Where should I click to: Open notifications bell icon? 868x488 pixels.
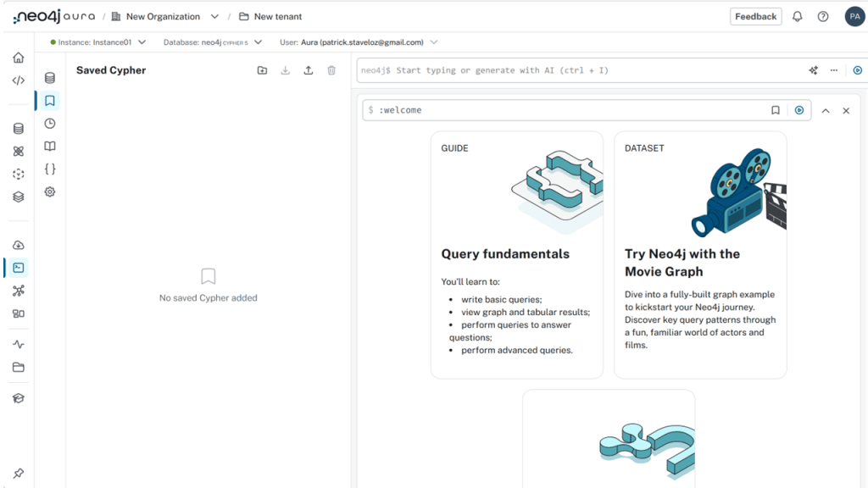(x=797, y=16)
